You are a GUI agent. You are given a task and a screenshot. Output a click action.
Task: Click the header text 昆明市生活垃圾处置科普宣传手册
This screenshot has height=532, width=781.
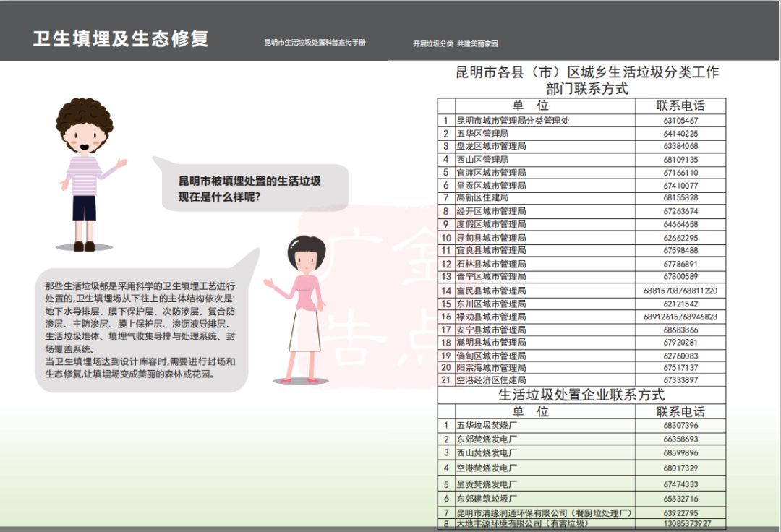point(315,43)
